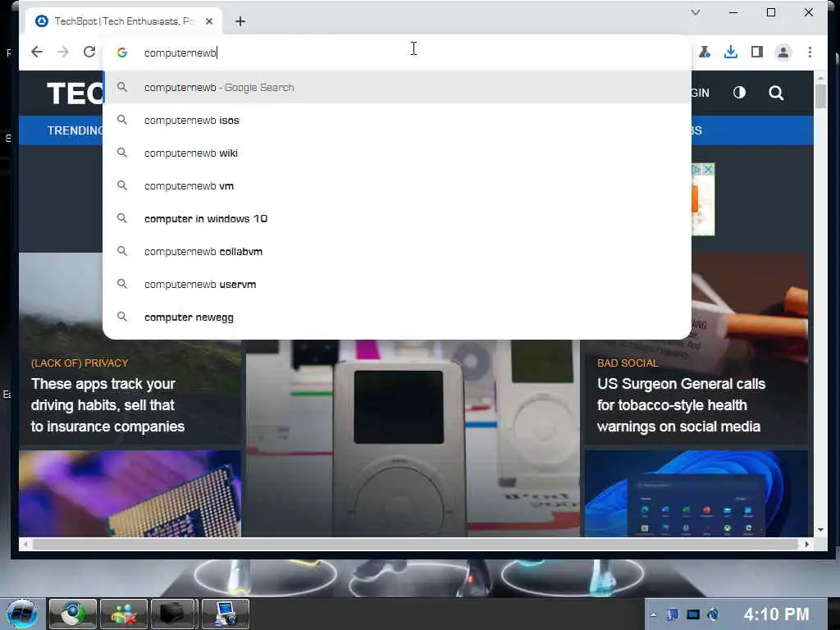Open the AdChoices icon on the ad
Image resolution: width=840 pixels, height=630 pixels.
click(696, 169)
